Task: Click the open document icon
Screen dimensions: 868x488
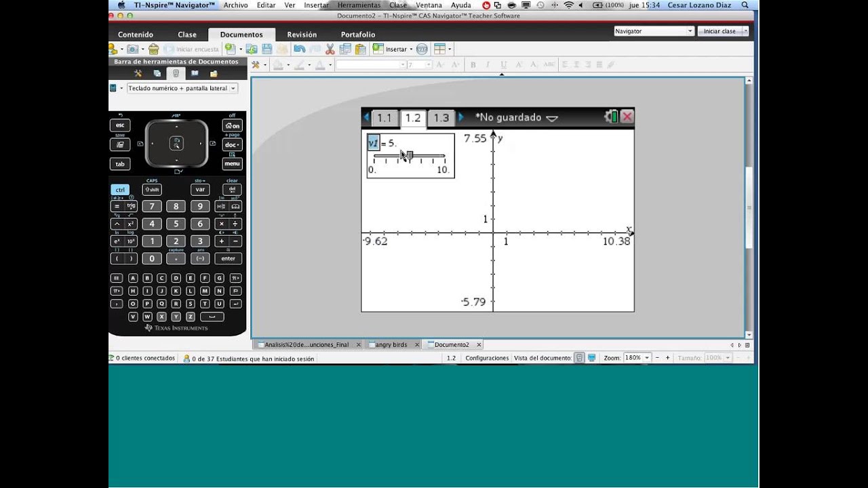Action: click(252, 49)
